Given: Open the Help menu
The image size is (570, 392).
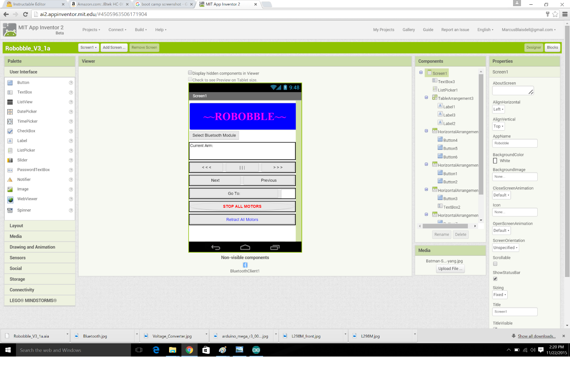Looking at the screenshot, I should coord(161,30).
